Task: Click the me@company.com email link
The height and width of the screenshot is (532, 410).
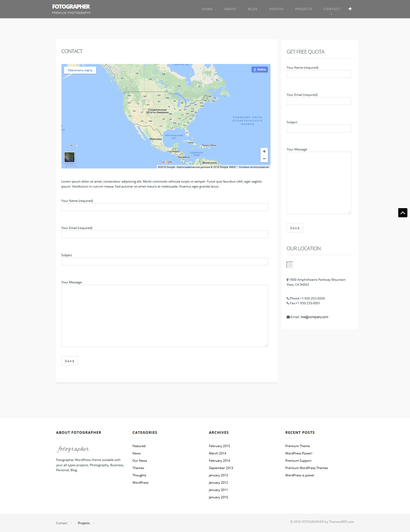Action: 314,317
